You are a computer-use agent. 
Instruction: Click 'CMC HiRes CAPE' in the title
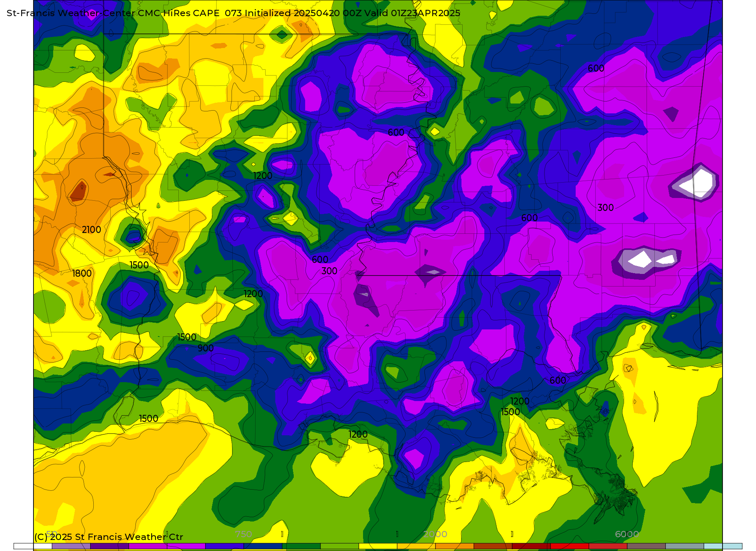tap(178, 13)
